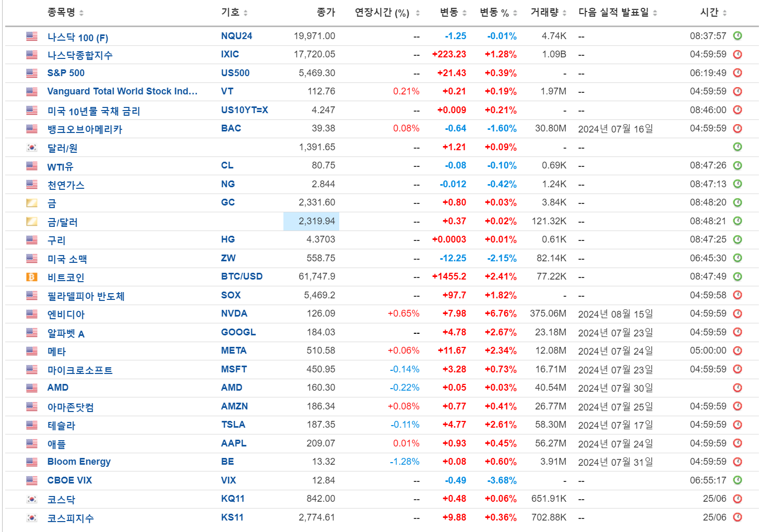Viewport: 761px width, 532px height.
Task: Sort table by 시간 column header
Action: tap(714, 13)
